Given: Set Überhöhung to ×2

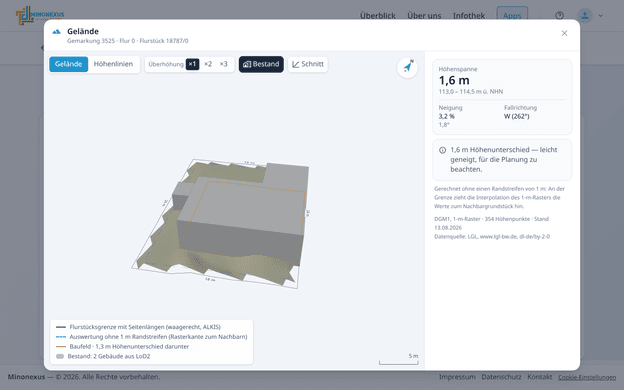Looking at the screenshot, I should [208, 64].
